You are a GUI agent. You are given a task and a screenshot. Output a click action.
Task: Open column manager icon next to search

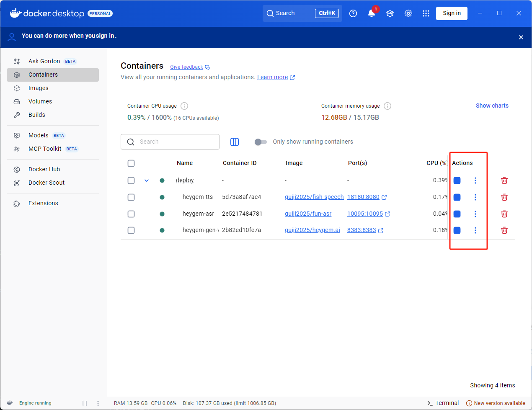point(235,142)
